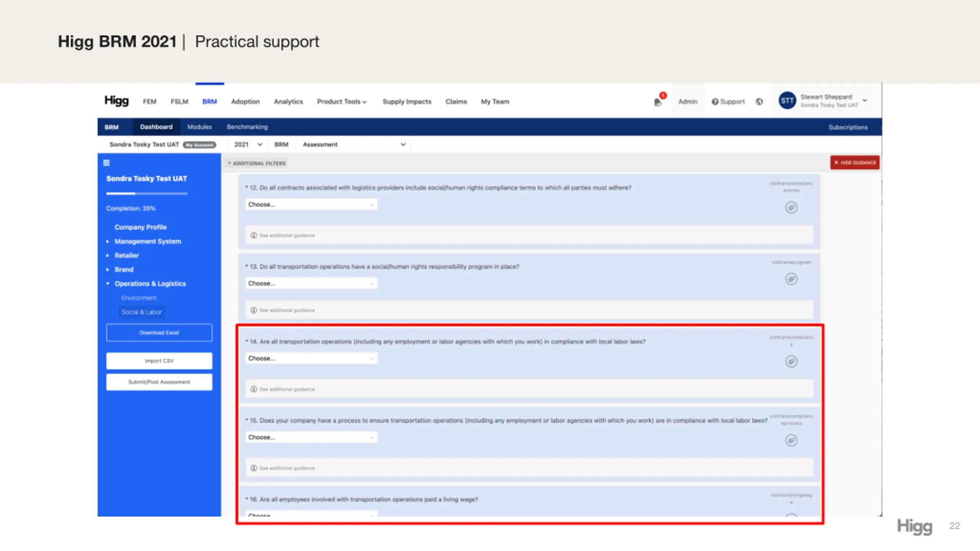Click attachment icon on question 14
The width and height of the screenshot is (980, 551).
791,362
